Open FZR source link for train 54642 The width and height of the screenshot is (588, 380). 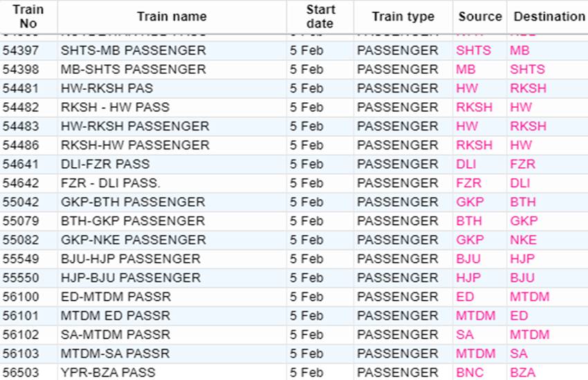468,183
